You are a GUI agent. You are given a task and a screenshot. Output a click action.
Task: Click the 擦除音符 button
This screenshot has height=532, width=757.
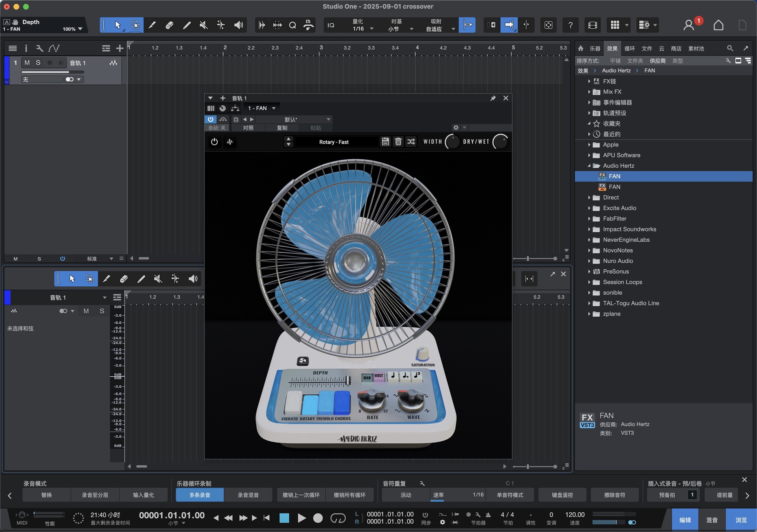click(x=615, y=495)
